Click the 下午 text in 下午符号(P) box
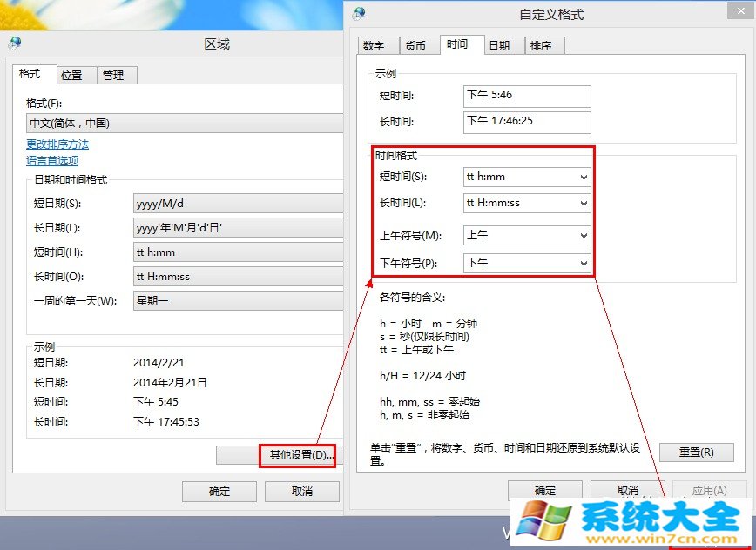 pyautogui.click(x=477, y=263)
